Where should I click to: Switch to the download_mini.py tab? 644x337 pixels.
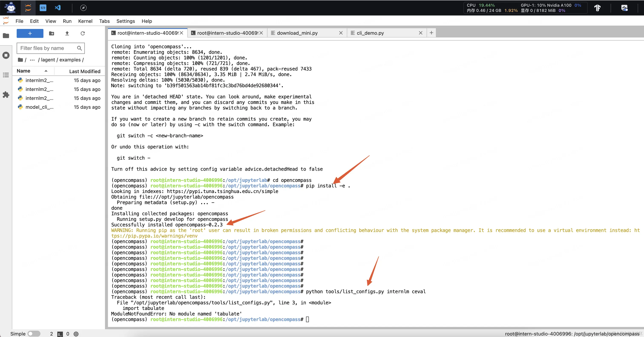[297, 33]
